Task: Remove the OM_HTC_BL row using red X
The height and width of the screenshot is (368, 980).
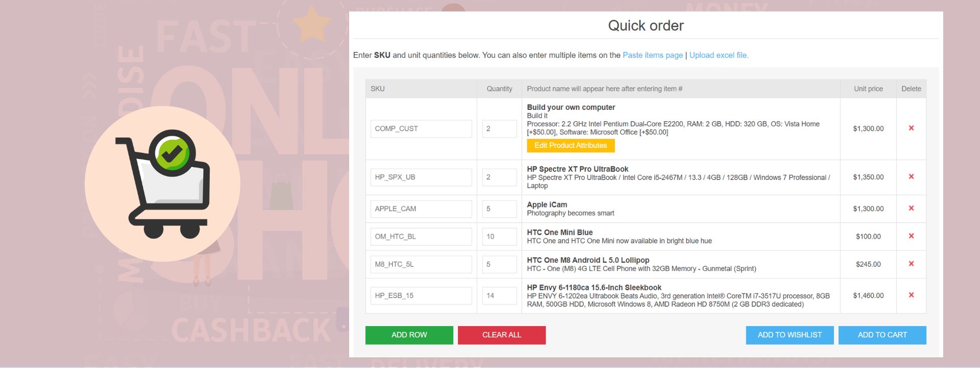Action: pyautogui.click(x=911, y=236)
